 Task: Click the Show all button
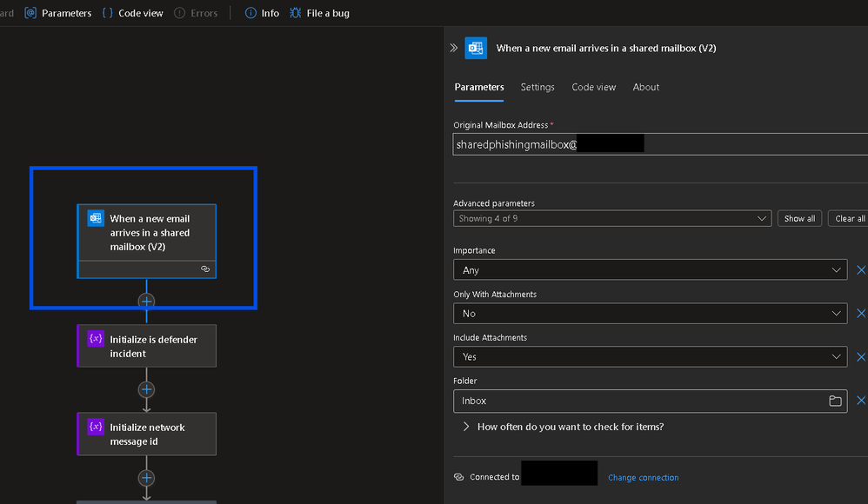click(x=799, y=218)
